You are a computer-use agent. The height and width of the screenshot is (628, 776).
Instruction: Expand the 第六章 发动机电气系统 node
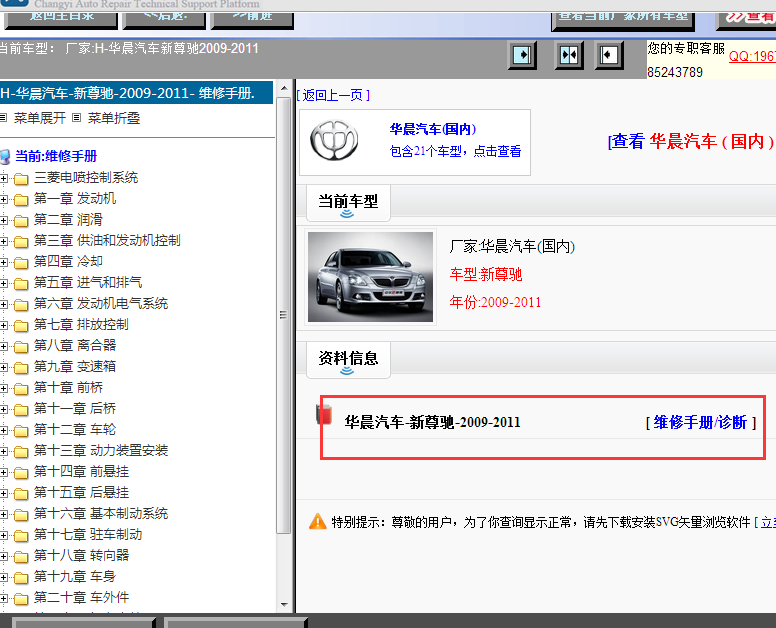tap(3, 304)
